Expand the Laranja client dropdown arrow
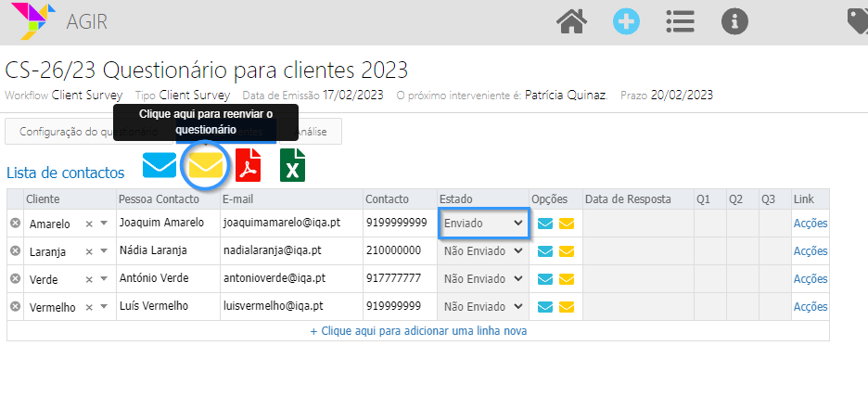The width and height of the screenshot is (868, 397). tap(104, 250)
